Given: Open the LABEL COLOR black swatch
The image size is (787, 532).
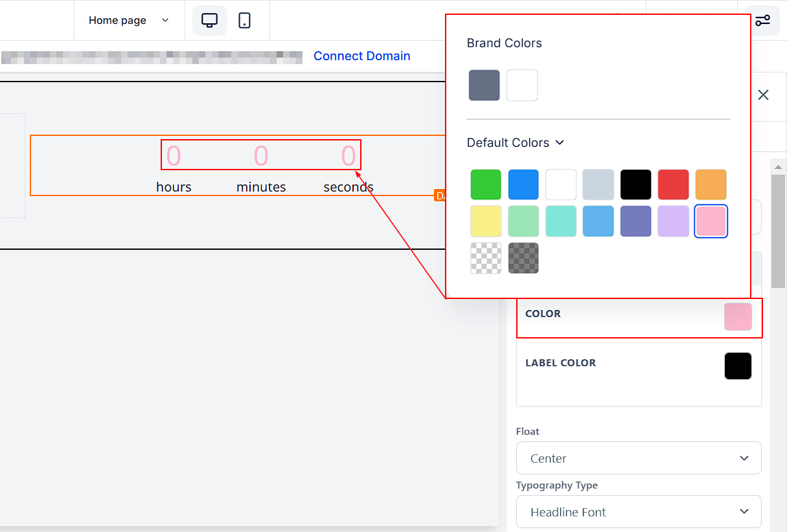Looking at the screenshot, I should 738,366.
